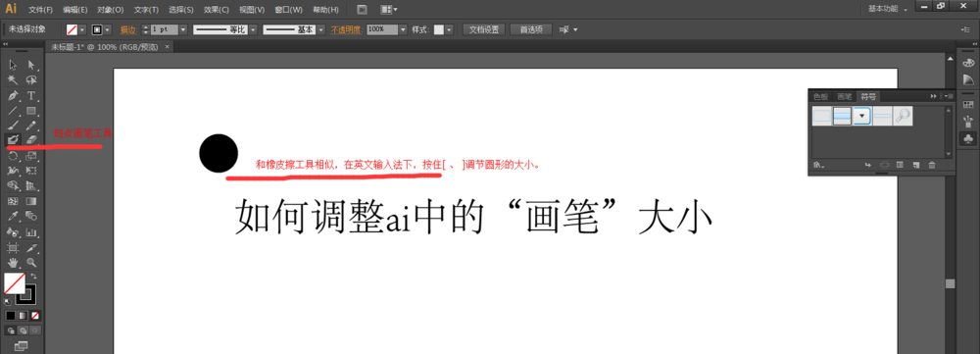Click the large stroke color swatch

25,294
